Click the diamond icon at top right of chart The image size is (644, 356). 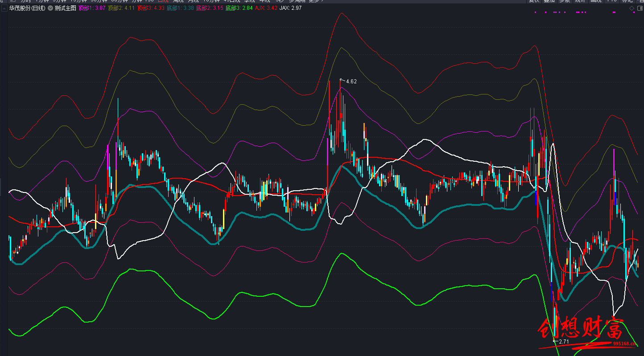point(632,8)
